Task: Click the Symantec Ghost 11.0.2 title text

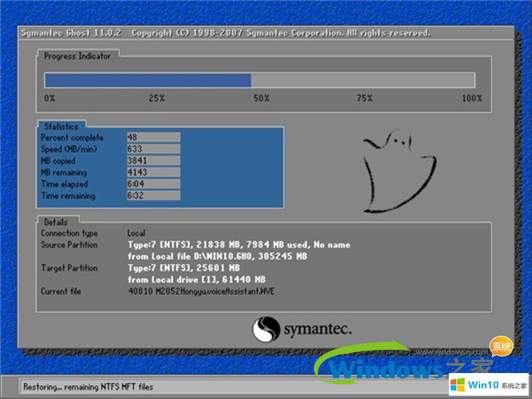Action: tap(71, 33)
